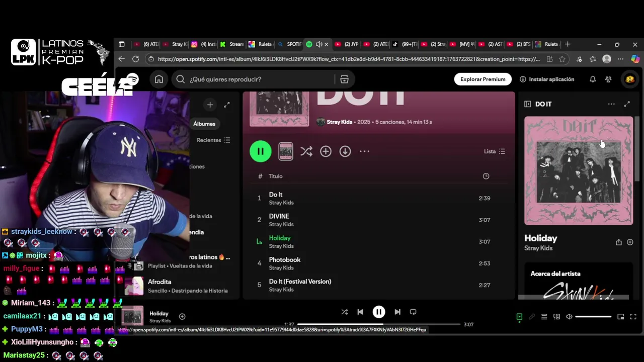
Task: Open Acerca del artista card
Action: pos(579,281)
